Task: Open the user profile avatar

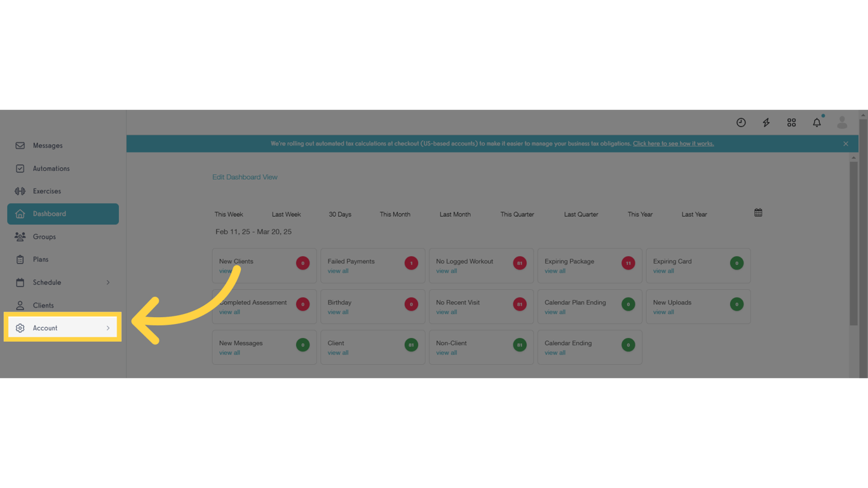Action: pos(842,122)
